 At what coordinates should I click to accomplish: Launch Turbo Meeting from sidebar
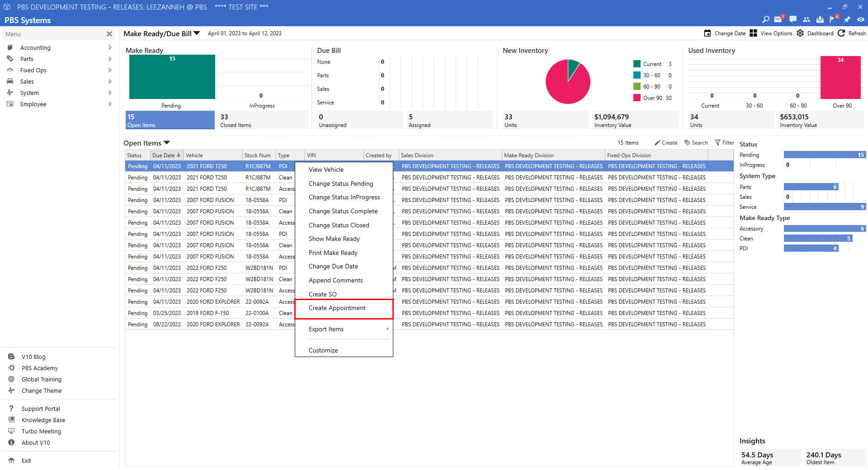pos(41,431)
